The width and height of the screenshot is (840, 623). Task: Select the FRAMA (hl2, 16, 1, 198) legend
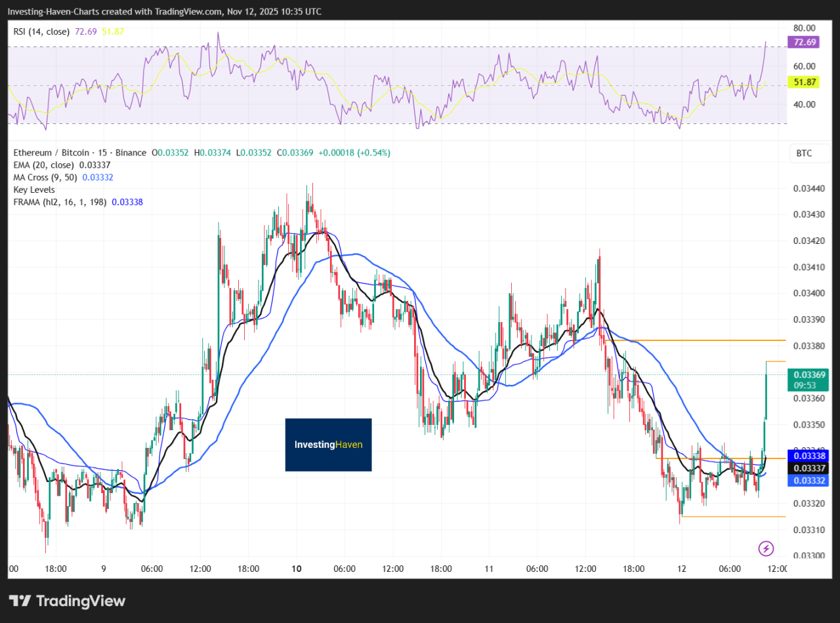(x=60, y=203)
